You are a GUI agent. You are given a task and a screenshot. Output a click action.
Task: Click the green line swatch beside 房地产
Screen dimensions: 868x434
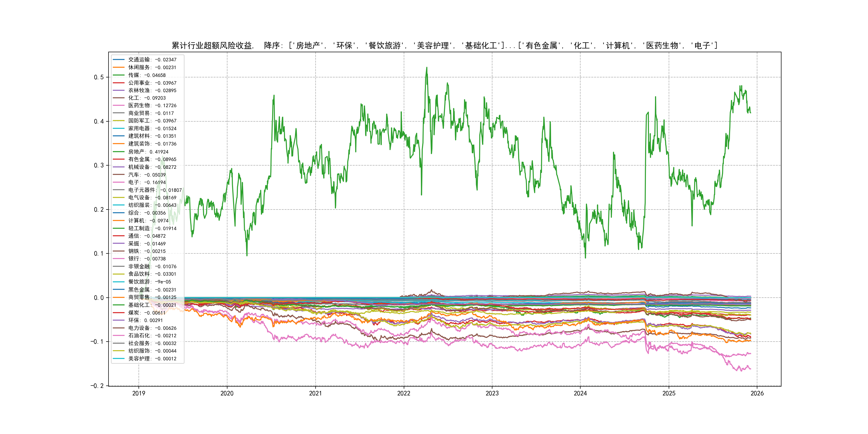tap(119, 152)
